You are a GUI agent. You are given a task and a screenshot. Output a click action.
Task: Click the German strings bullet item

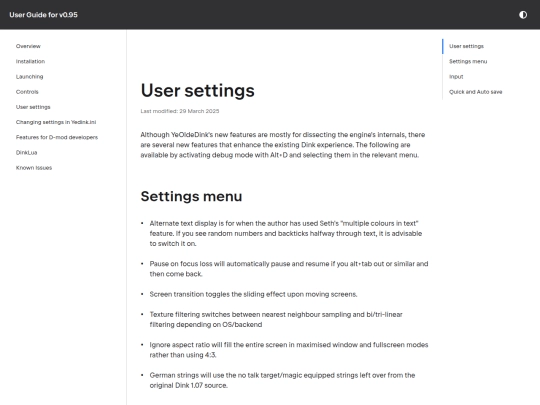tap(282, 380)
